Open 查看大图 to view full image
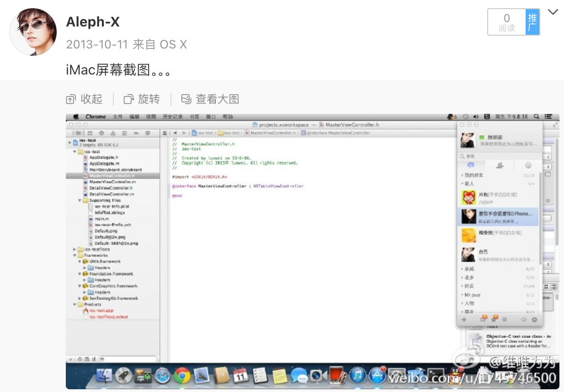Screen dimensions: 564x392 point(210,99)
